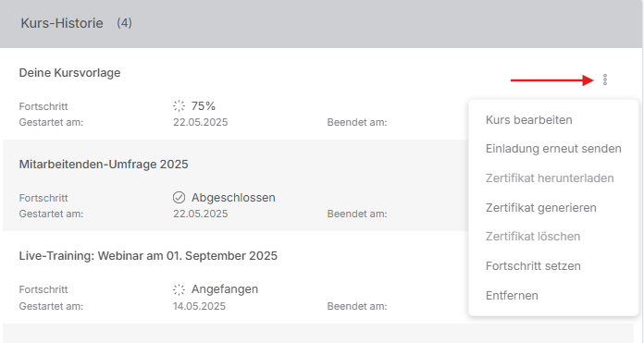The width and height of the screenshot is (644, 343).
Task: Choose Einladung erneut senden
Action: click(x=553, y=149)
